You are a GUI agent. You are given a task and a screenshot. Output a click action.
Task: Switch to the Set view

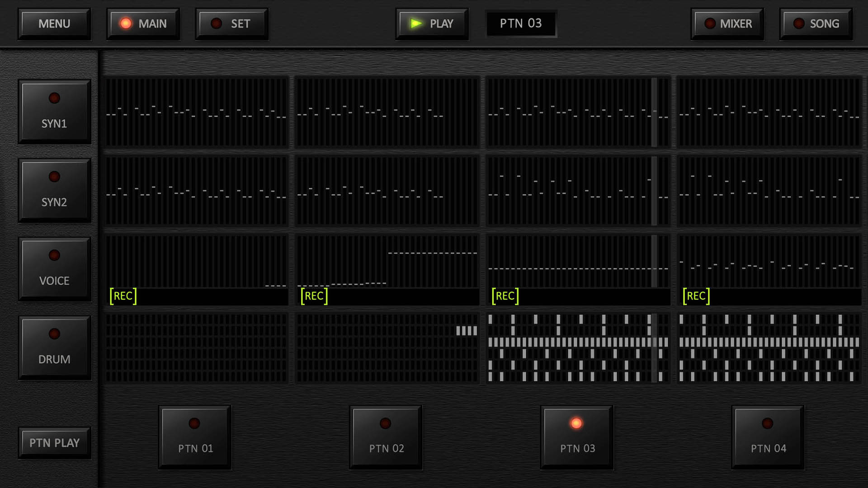tap(232, 24)
